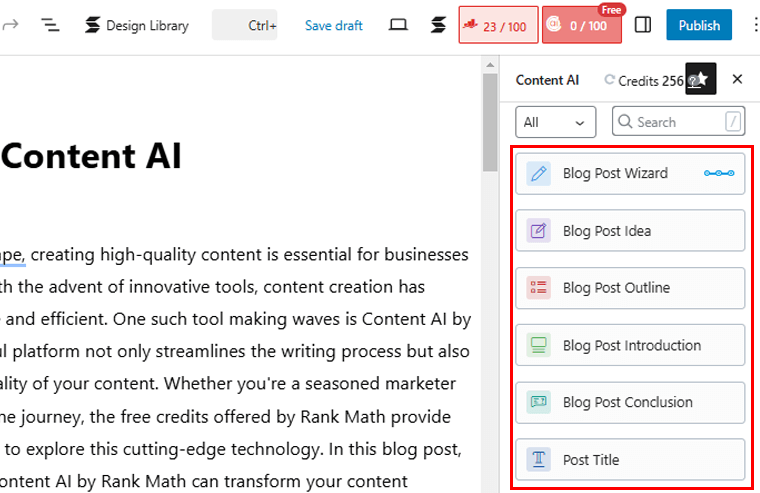Screen dimensions: 760x493
Task: Click the Stackable icon beside preview
Action: pos(438,25)
